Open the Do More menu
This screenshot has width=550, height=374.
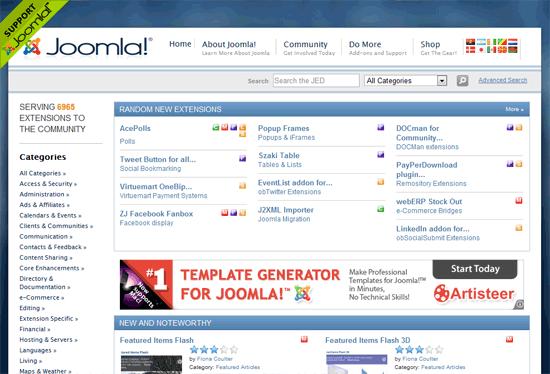pyautogui.click(x=365, y=45)
